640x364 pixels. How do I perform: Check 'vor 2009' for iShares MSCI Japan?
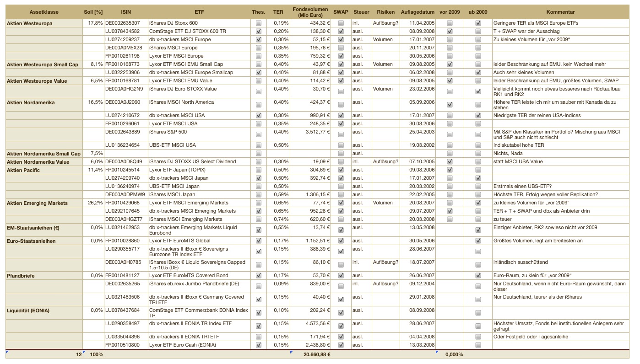pos(450,194)
